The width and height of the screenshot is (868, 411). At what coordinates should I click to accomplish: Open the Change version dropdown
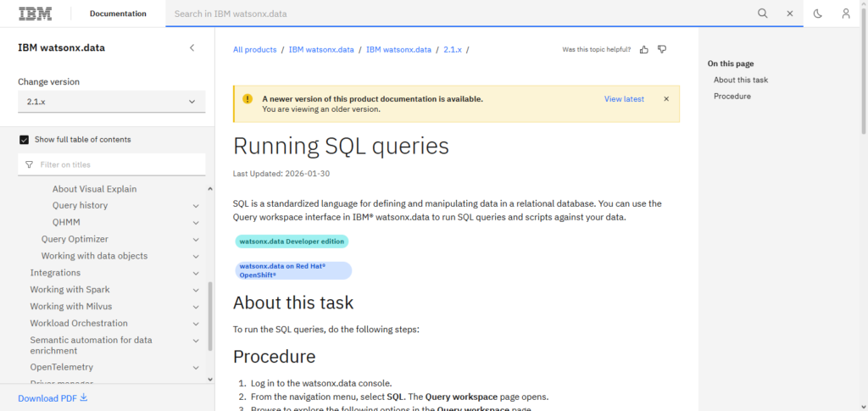tap(111, 102)
